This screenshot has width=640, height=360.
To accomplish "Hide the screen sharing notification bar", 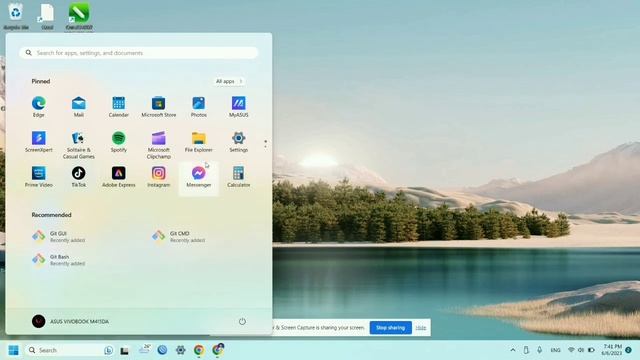I will (421, 327).
